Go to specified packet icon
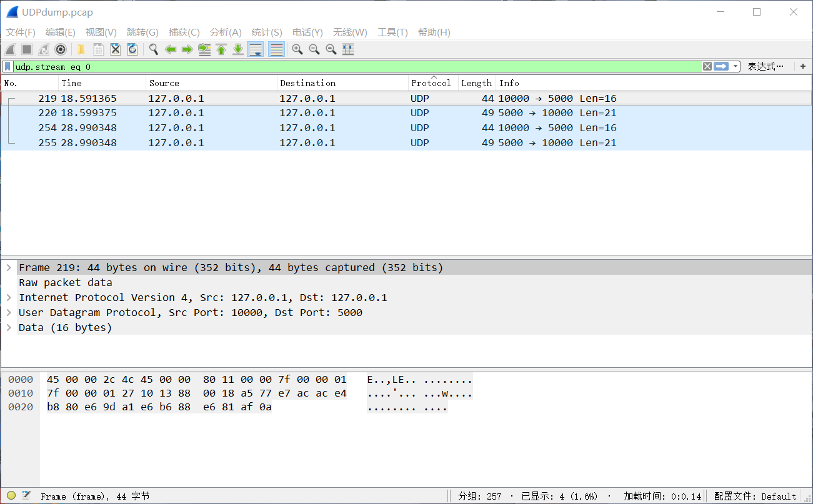Screen dimensions: 813x504 click(x=204, y=49)
